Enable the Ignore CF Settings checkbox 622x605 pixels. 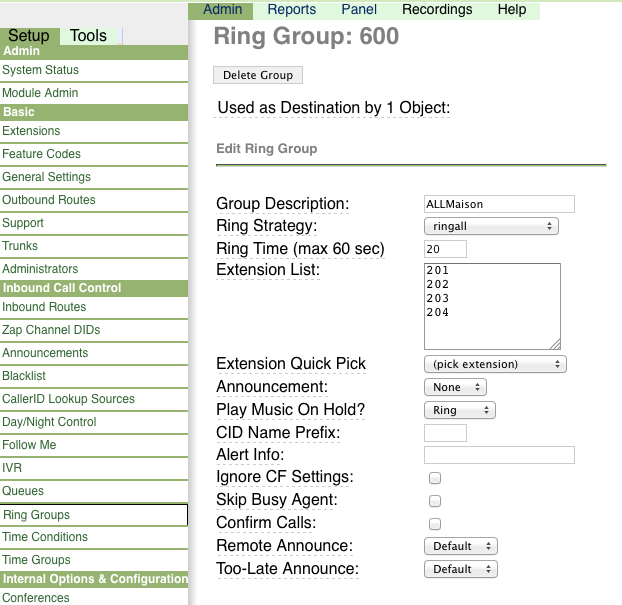(x=435, y=478)
